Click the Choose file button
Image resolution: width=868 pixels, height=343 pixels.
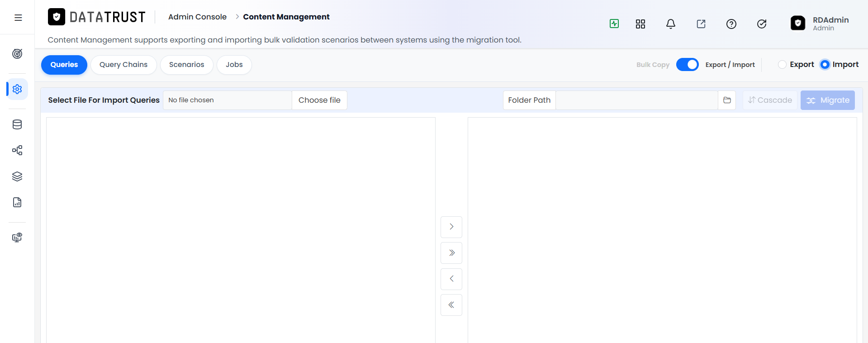coord(319,100)
